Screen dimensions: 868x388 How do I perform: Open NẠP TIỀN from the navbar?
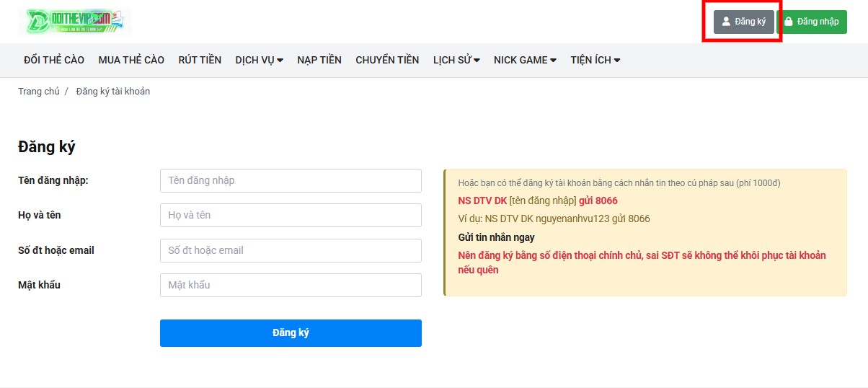coord(319,60)
